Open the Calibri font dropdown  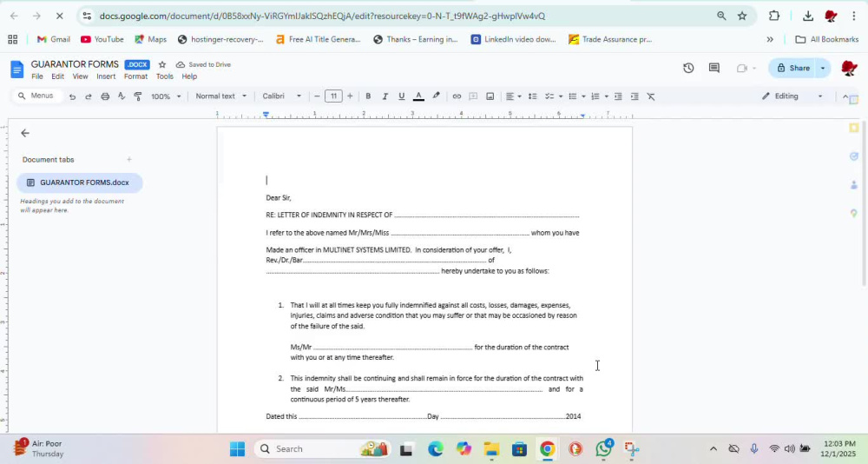click(282, 96)
